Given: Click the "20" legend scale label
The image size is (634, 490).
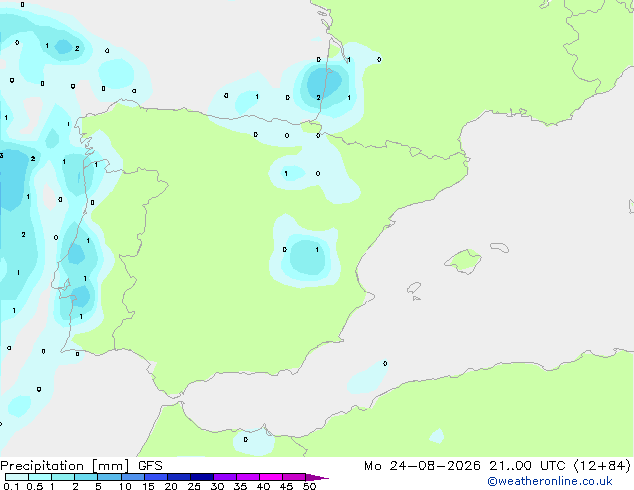Looking at the screenshot, I should [x=171, y=486].
